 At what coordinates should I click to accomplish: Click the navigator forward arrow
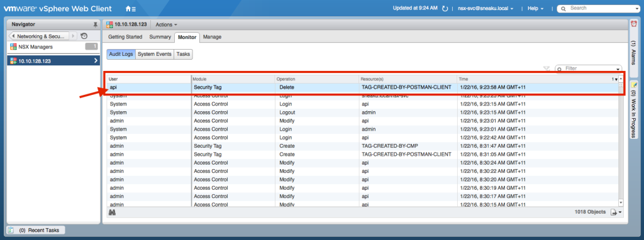[x=74, y=36]
